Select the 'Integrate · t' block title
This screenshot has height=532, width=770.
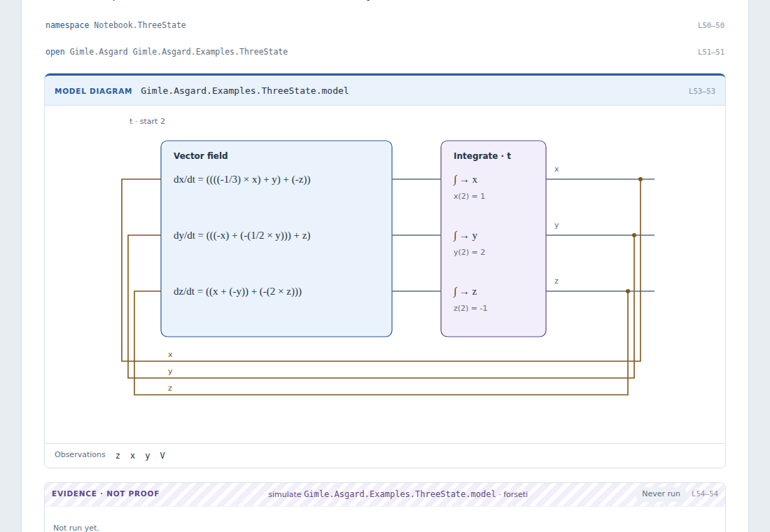[x=482, y=155]
